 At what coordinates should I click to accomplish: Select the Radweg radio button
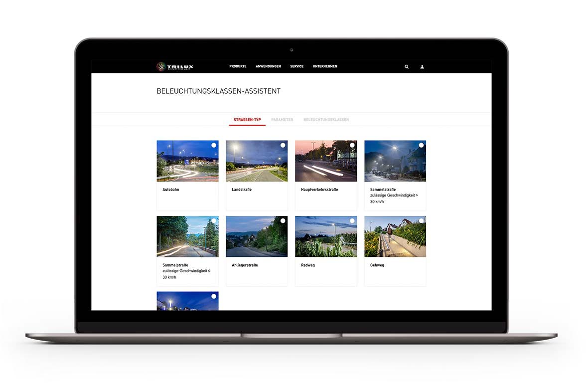(x=352, y=221)
